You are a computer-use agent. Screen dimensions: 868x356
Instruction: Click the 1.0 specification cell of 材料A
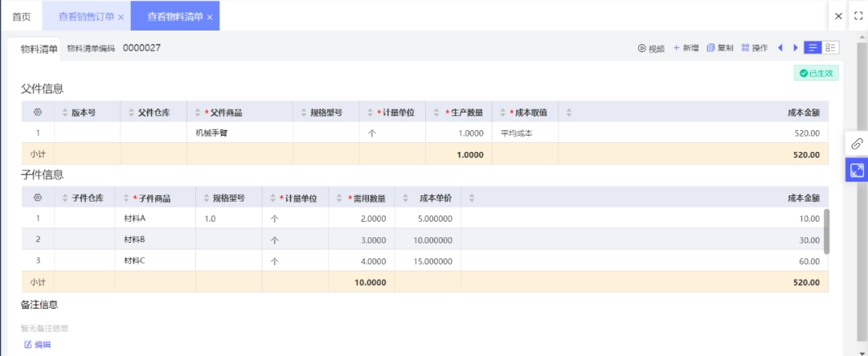point(229,218)
